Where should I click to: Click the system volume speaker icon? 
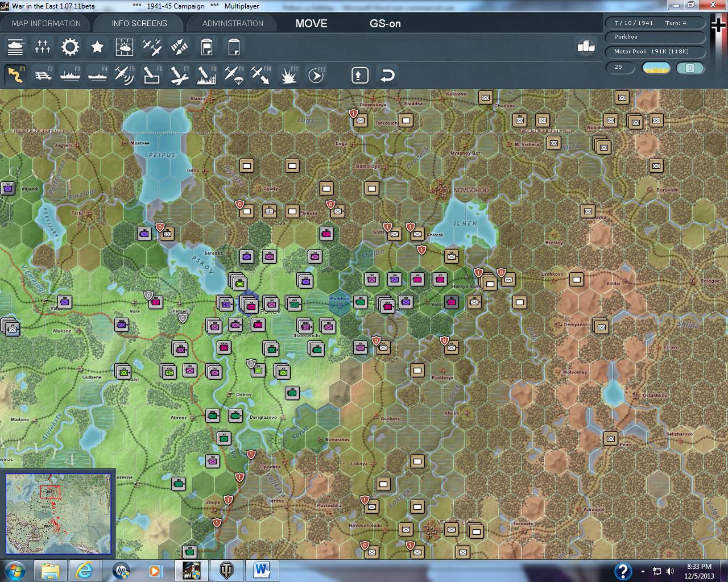point(670,571)
